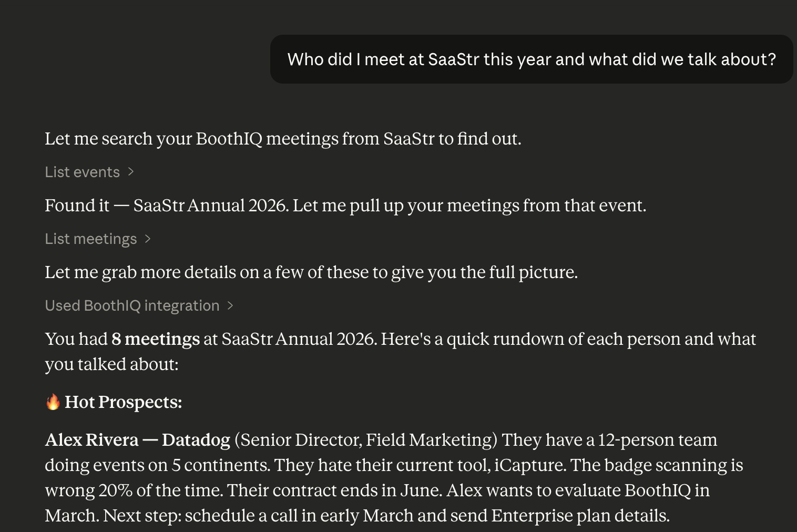This screenshot has height=532, width=797.
Task: Click the bold Alex Rivera — Datadog name
Action: [x=137, y=439]
